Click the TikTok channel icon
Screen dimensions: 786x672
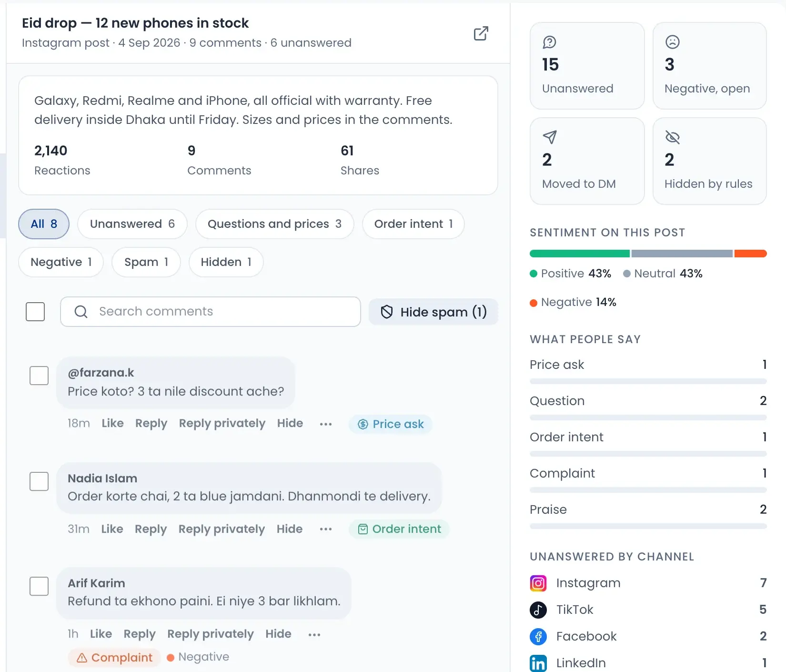(x=538, y=610)
